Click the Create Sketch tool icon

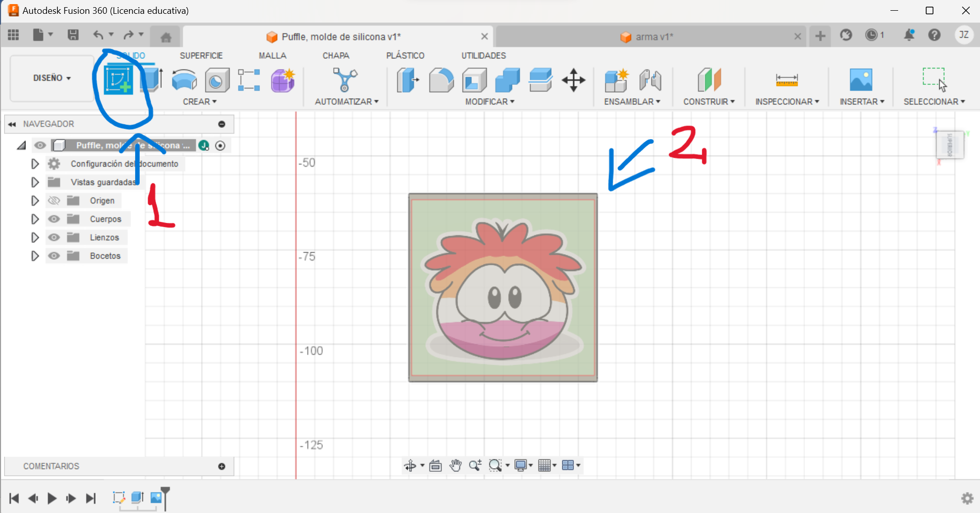[118, 80]
